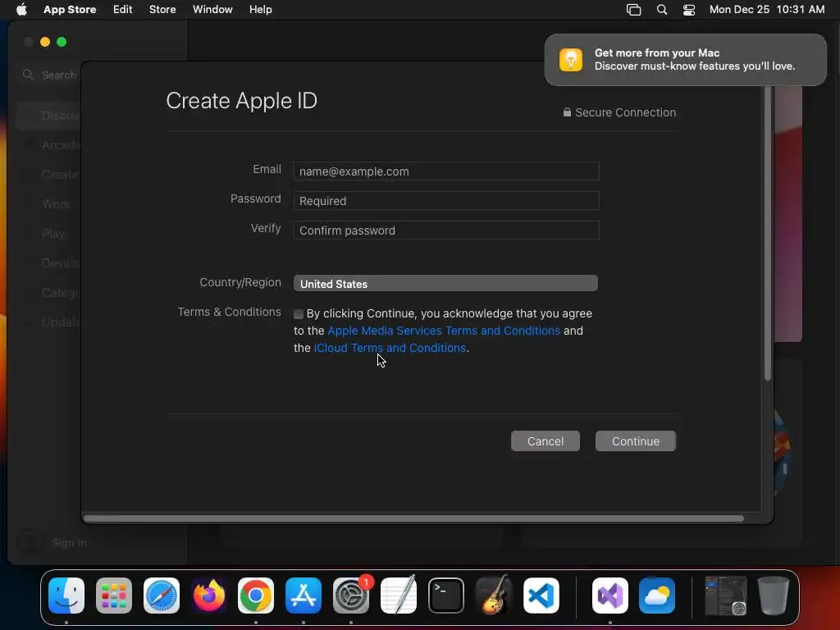Viewport: 840px width, 630px height.
Task: Open the App Store menu
Action: (70, 10)
